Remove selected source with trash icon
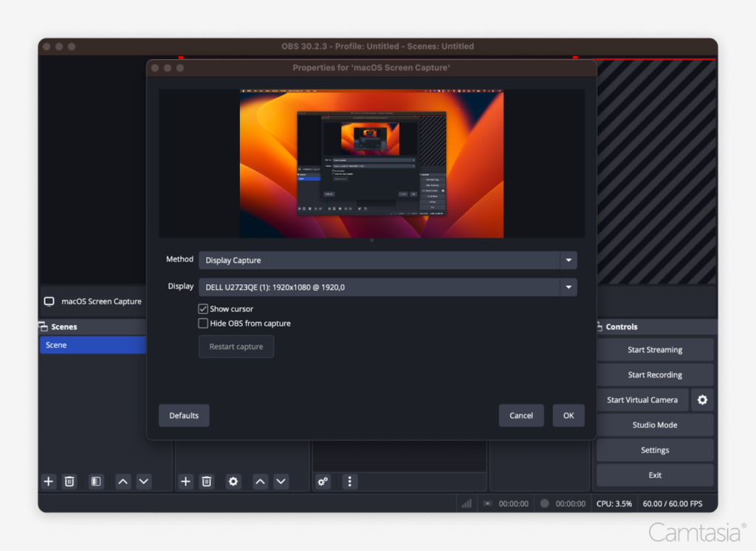This screenshot has width=756, height=551. pyautogui.click(x=207, y=481)
